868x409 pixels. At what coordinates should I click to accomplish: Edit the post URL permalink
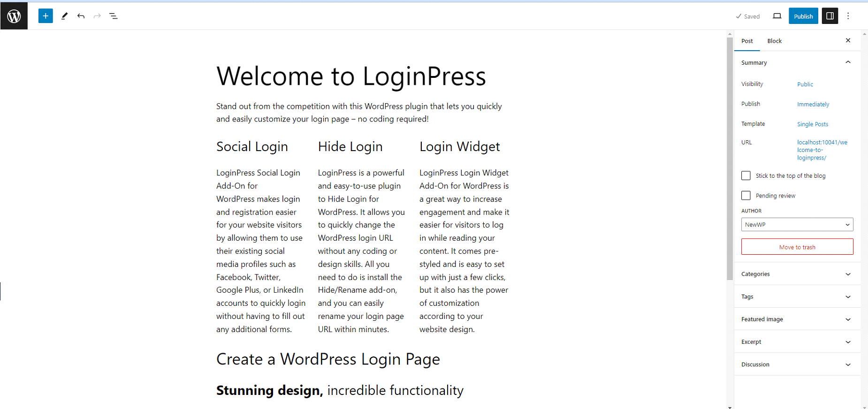822,150
